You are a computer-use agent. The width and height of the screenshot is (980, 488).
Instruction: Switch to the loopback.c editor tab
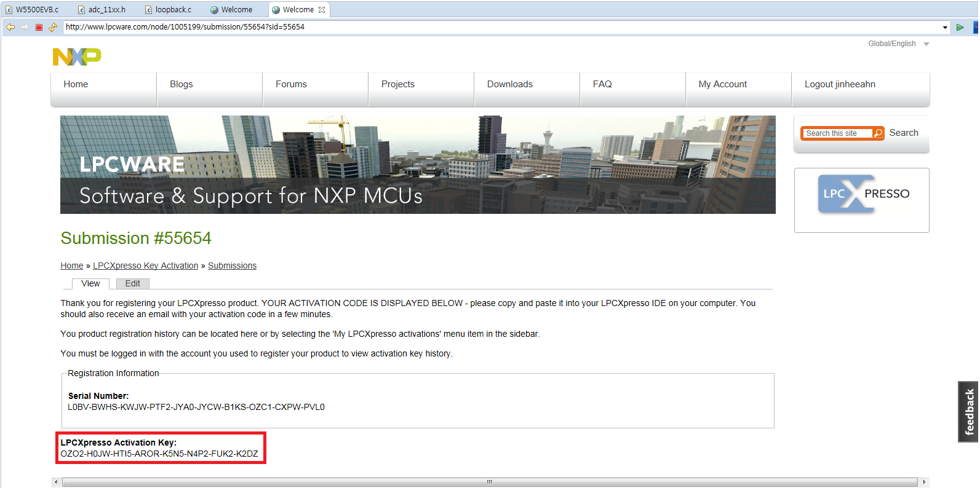168,10
